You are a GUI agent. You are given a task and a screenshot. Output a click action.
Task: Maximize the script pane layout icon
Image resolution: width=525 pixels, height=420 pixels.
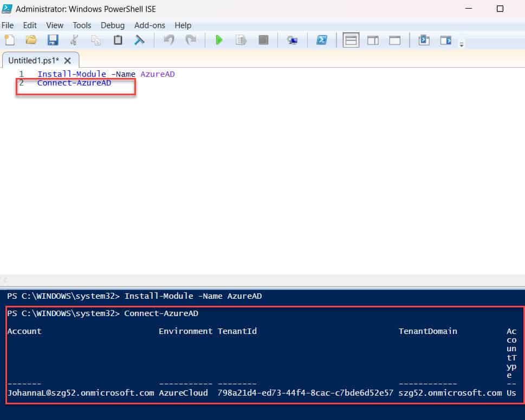(x=395, y=41)
